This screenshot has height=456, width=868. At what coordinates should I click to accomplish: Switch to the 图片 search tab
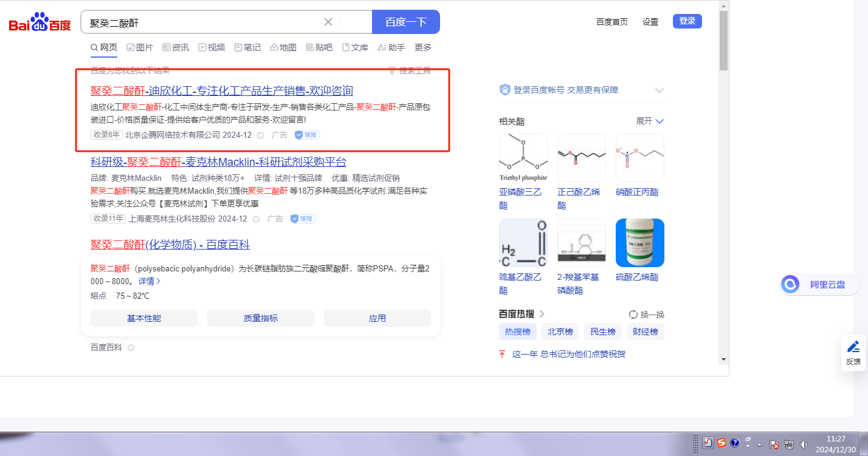(x=140, y=47)
